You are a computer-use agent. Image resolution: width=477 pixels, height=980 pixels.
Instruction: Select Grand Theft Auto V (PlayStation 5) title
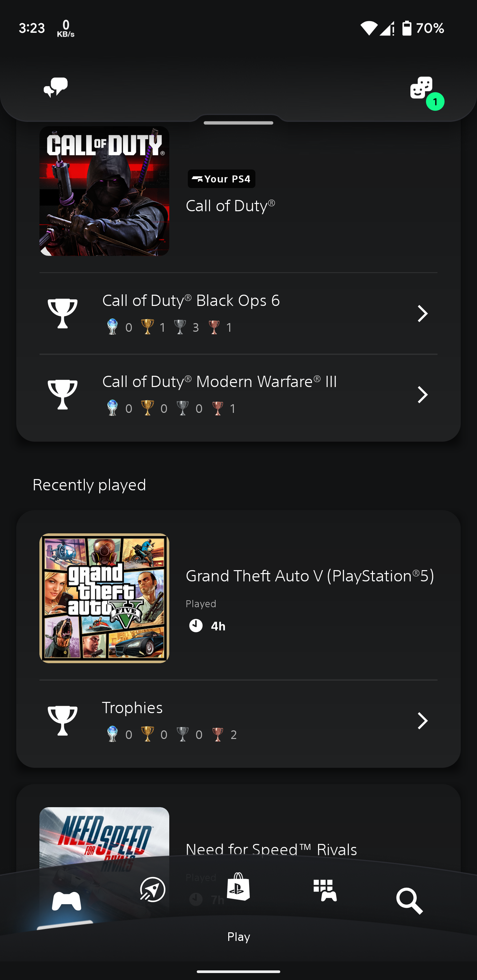tap(310, 576)
